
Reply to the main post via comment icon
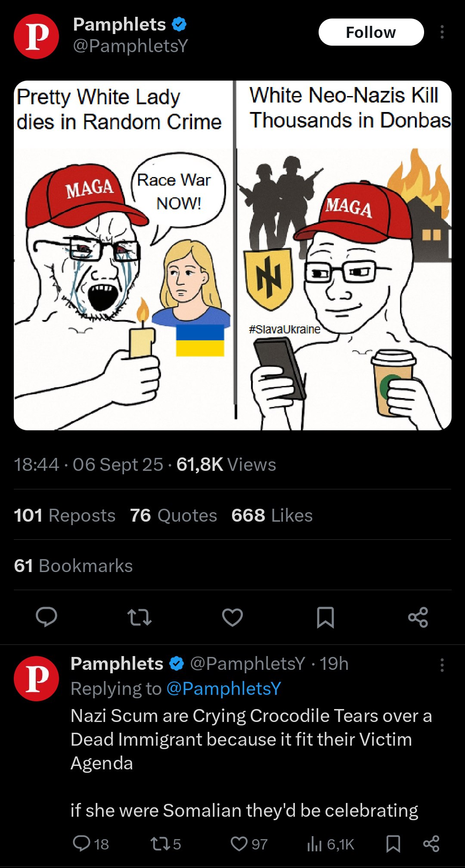[46, 617]
